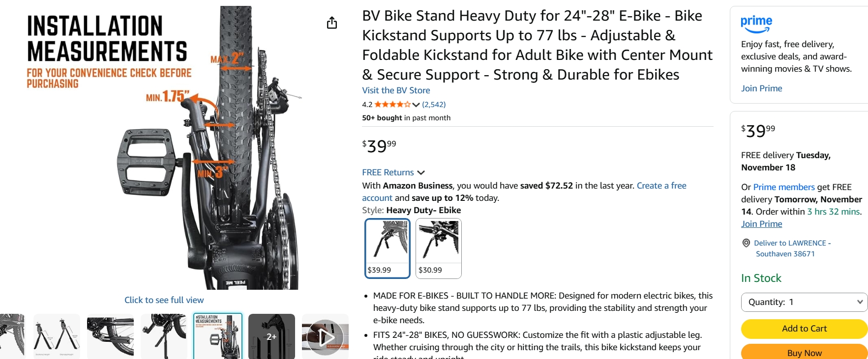This screenshot has height=359, width=868.
Task: Click the 4.2 star rating stars
Action: (392, 104)
